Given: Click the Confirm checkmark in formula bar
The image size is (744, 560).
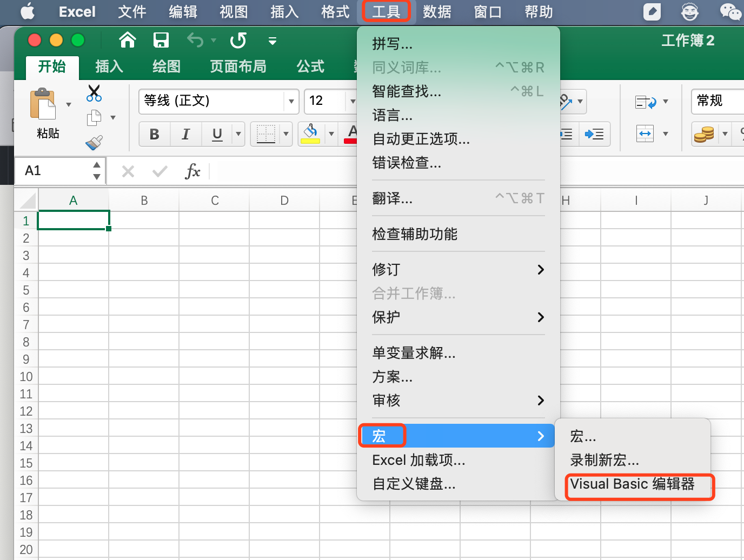Looking at the screenshot, I should 160,171.
